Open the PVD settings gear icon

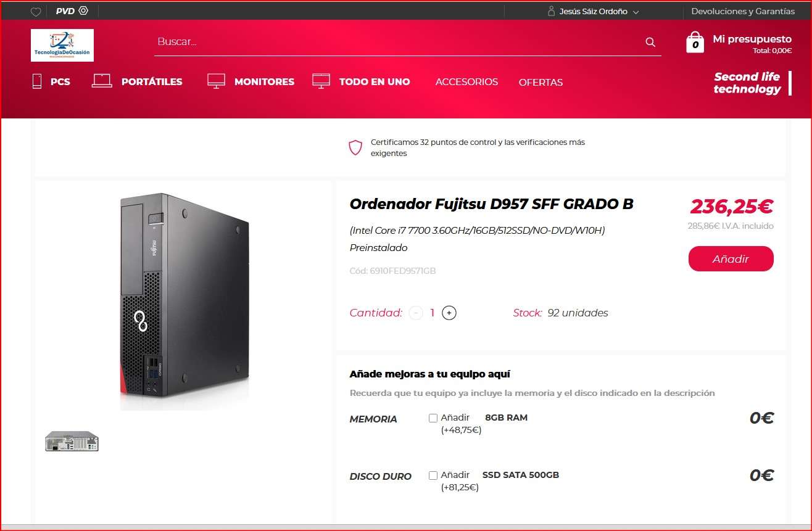point(84,11)
